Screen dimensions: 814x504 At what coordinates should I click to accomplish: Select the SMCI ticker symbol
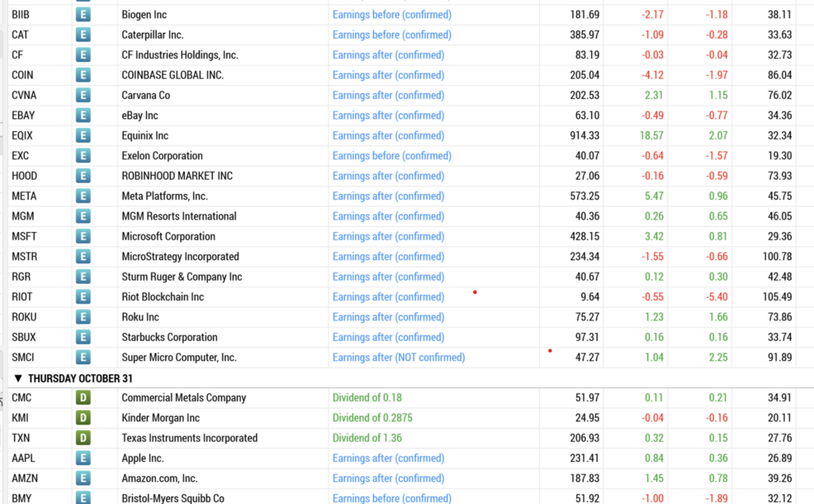pyautogui.click(x=23, y=357)
